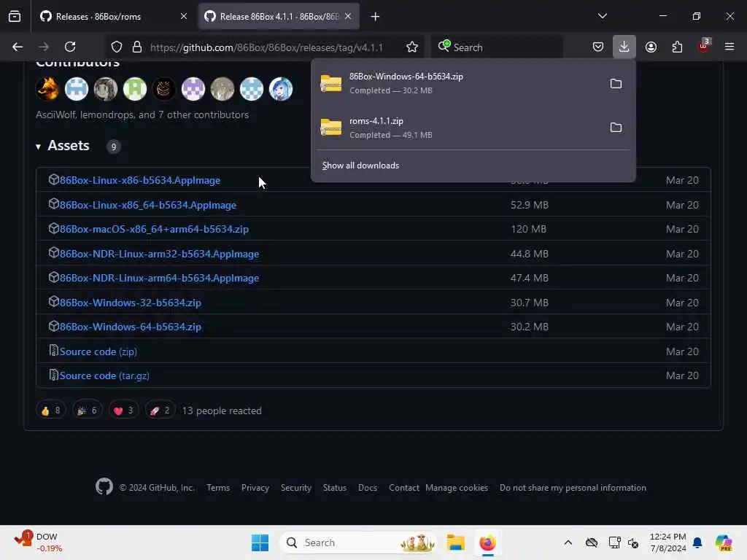Bookmark this page with the star
The width and height of the screenshot is (747, 560).
tap(412, 47)
